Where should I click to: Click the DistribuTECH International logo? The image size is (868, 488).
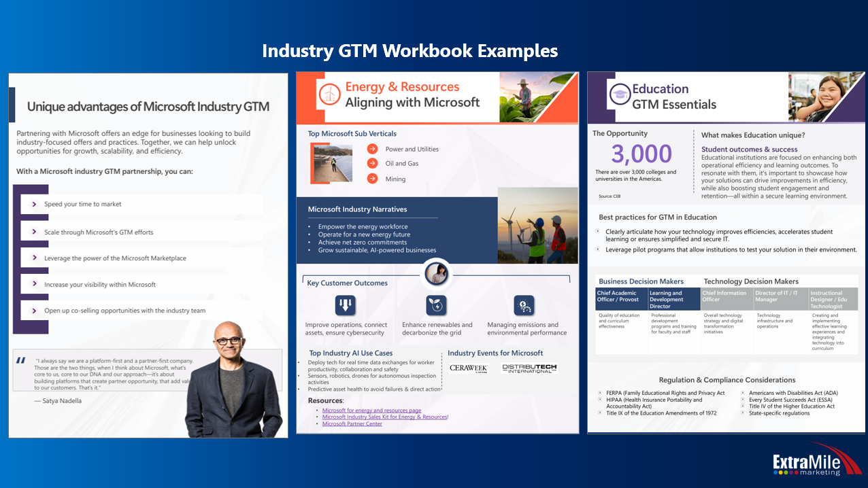pos(530,368)
